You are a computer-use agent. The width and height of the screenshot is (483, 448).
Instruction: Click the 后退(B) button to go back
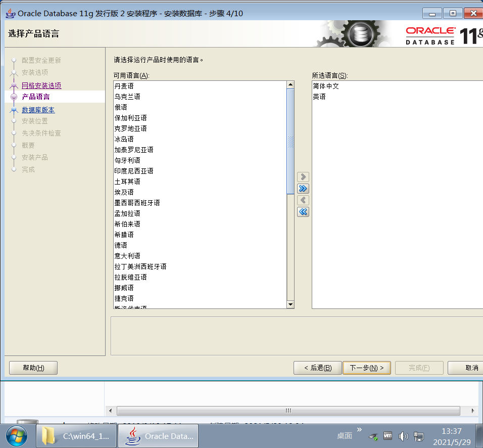point(317,368)
